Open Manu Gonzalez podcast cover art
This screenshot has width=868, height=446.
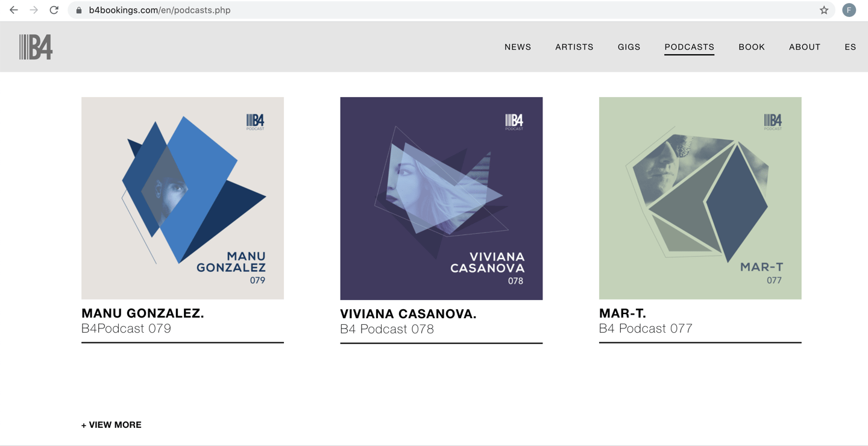pyautogui.click(x=182, y=198)
